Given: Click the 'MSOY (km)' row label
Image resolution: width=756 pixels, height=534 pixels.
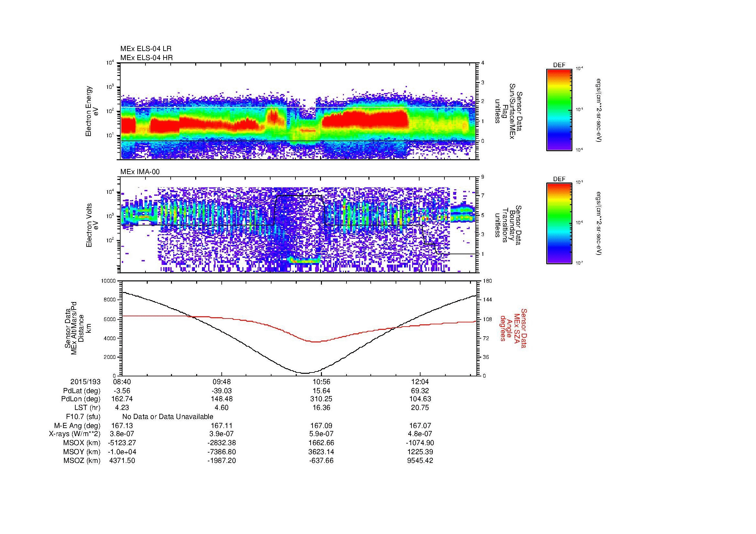Looking at the screenshot, I should point(82,452).
